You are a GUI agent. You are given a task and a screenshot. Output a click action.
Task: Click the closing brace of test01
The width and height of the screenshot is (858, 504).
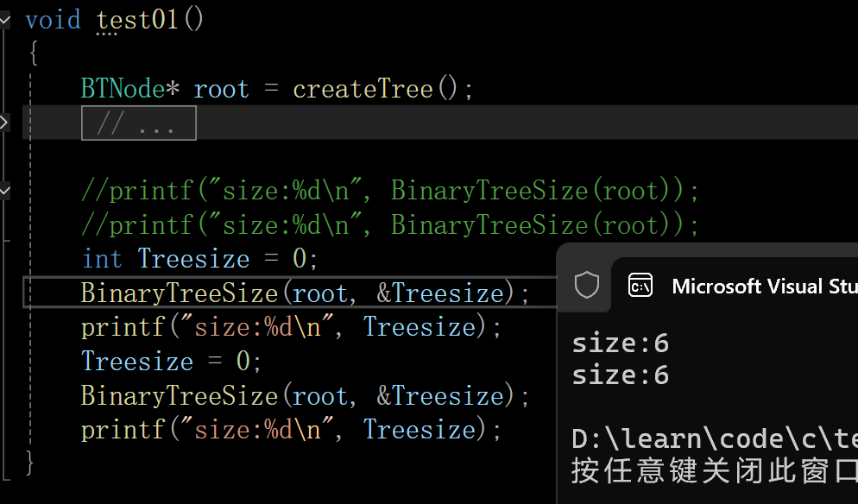click(28, 463)
